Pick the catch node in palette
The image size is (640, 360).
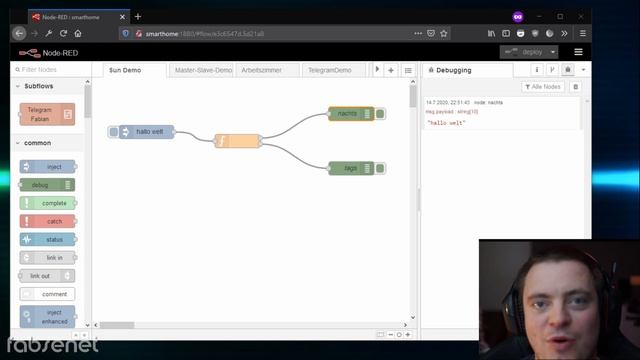48,221
